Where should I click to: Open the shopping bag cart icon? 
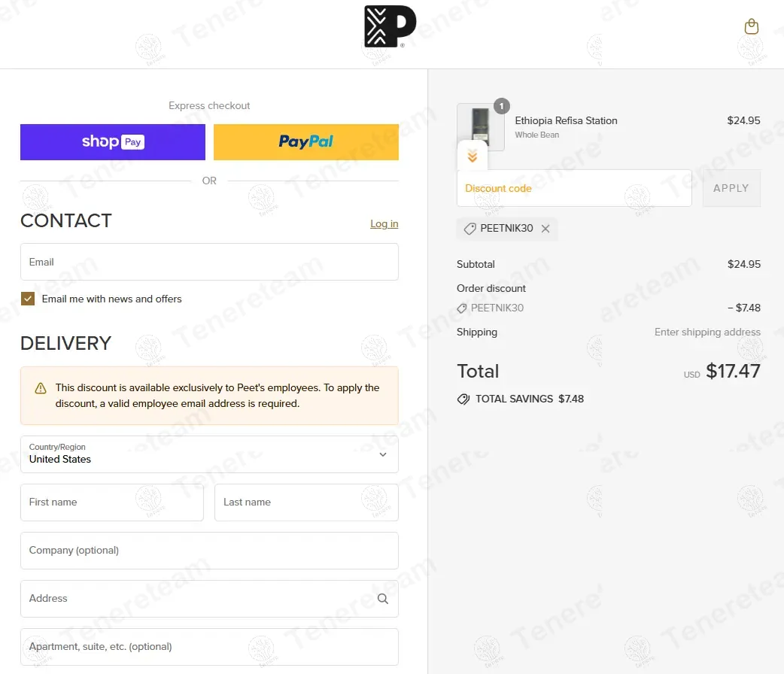[751, 27]
